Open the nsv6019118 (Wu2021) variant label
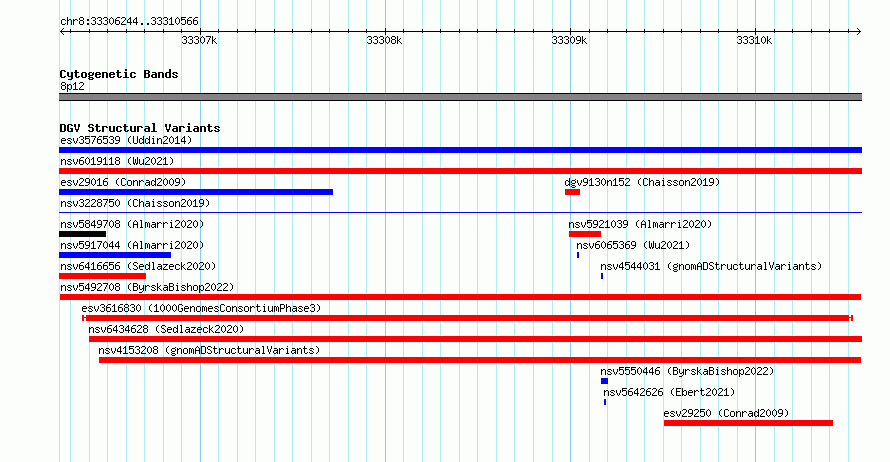The height and width of the screenshot is (462, 890). 117,161
